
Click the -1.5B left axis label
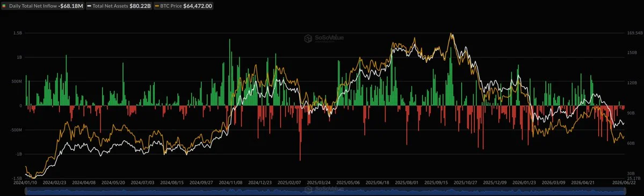tap(17, 178)
